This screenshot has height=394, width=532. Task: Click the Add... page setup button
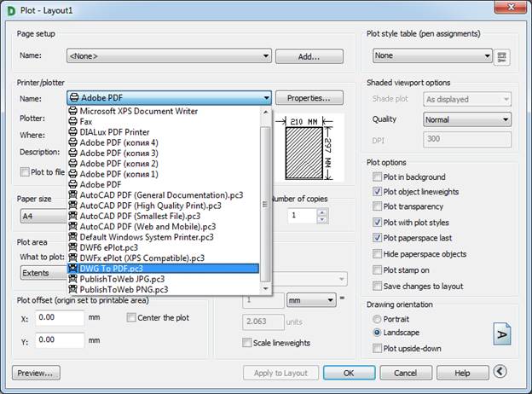point(309,56)
